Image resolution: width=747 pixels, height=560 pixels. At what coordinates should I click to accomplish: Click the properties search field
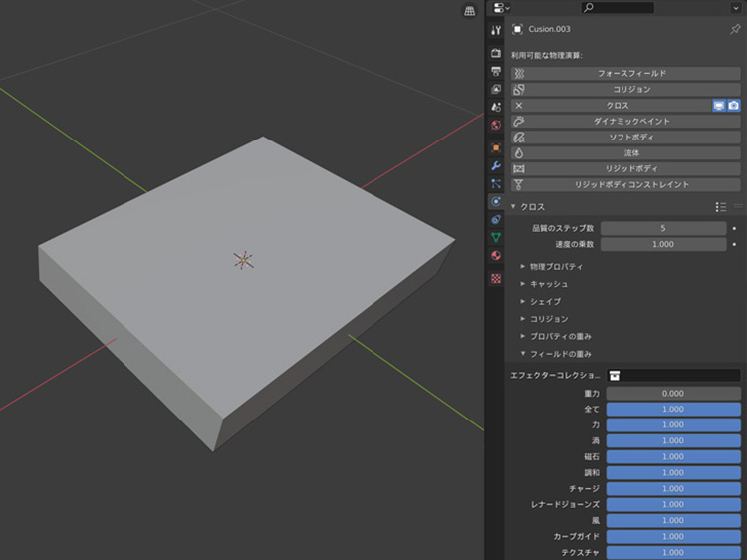click(x=618, y=7)
